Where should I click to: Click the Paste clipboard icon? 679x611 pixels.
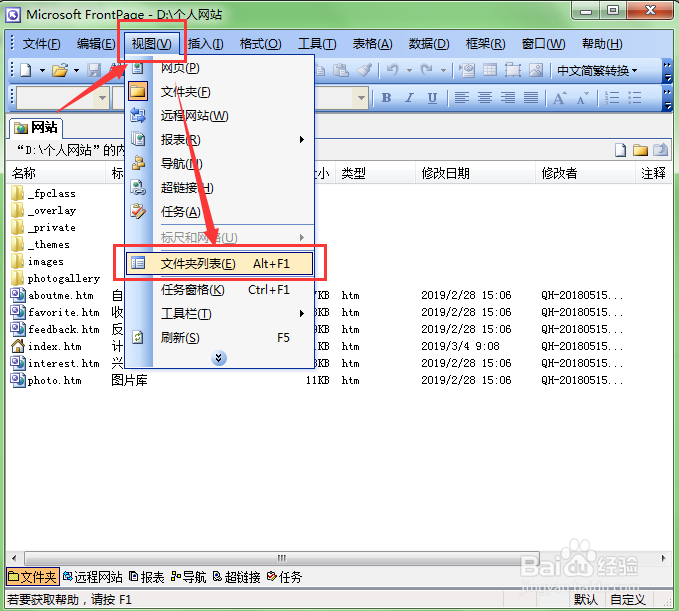[x=341, y=70]
